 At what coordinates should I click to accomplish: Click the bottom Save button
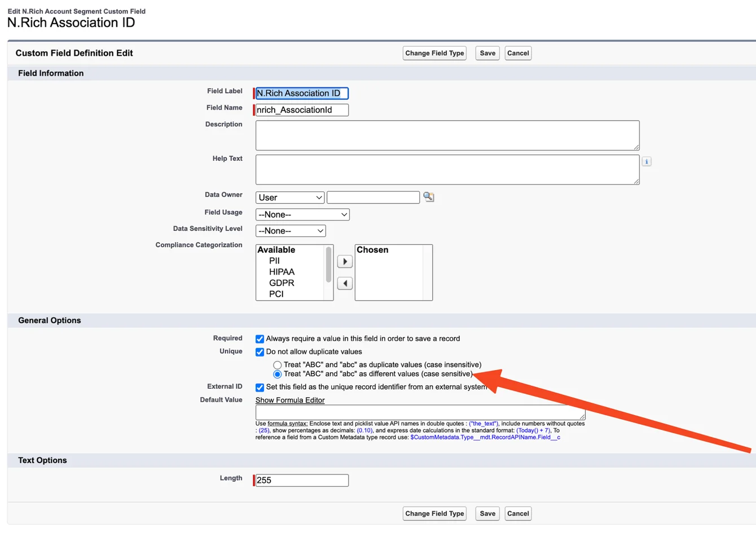(487, 513)
